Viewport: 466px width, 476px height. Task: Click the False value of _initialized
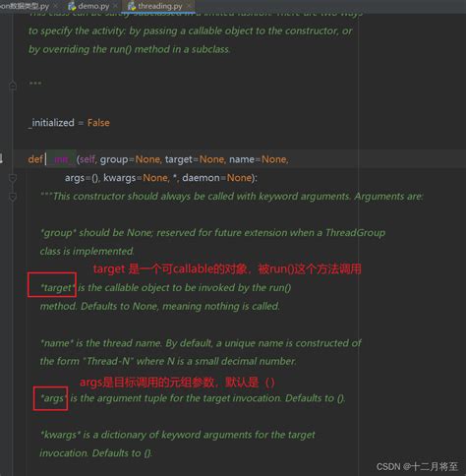click(98, 123)
